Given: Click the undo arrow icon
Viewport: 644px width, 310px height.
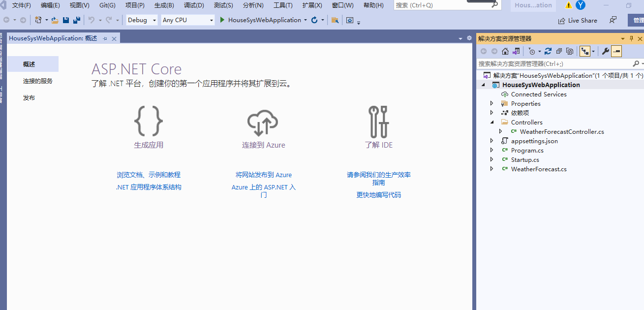Looking at the screenshot, I should tap(91, 20).
